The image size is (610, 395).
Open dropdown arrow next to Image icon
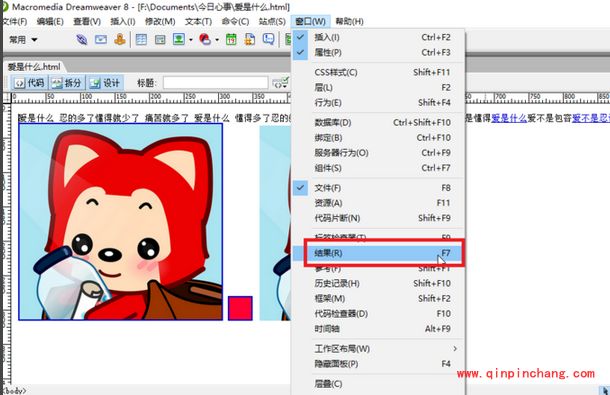click(x=191, y=40)
